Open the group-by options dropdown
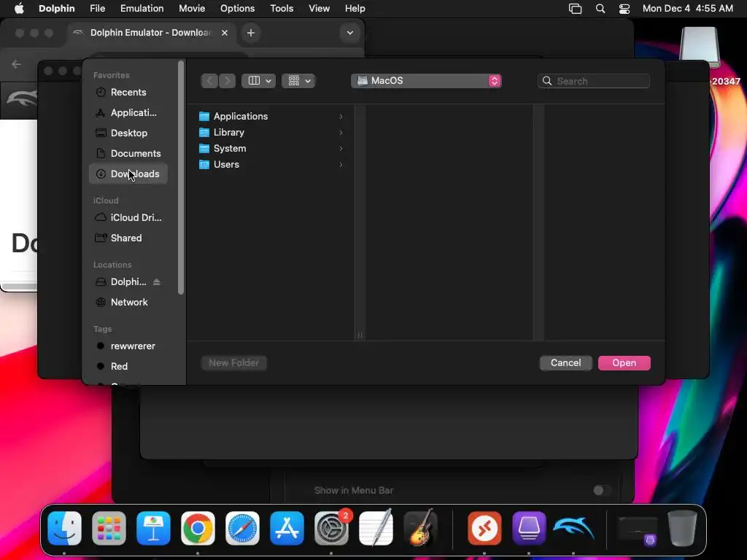 click(x=298, y=81)
